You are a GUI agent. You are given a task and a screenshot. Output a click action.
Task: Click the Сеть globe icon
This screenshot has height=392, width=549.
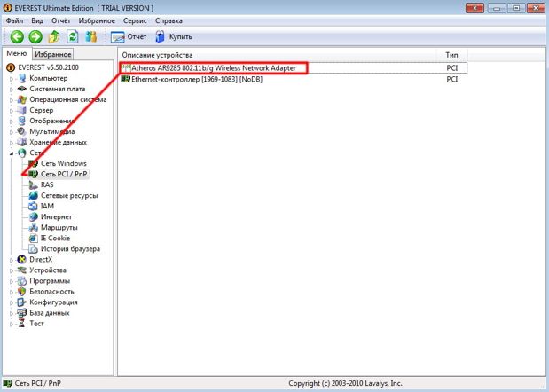tap(21, 153)
